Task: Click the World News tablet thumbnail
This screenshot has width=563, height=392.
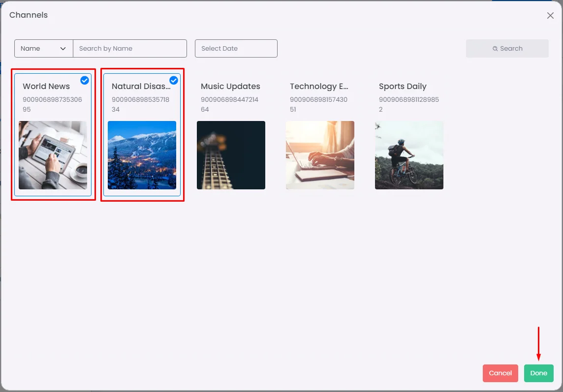Action: tap(53, 155)
